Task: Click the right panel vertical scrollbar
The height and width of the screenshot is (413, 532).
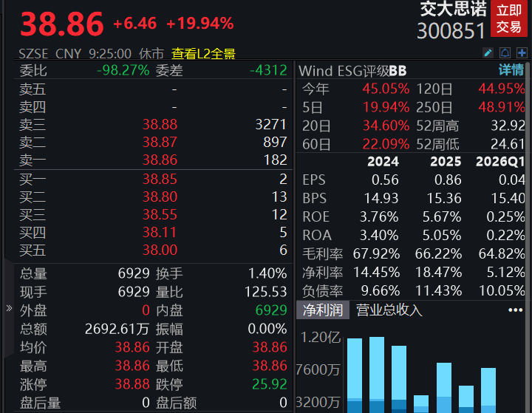Action: tap(528, 238)
